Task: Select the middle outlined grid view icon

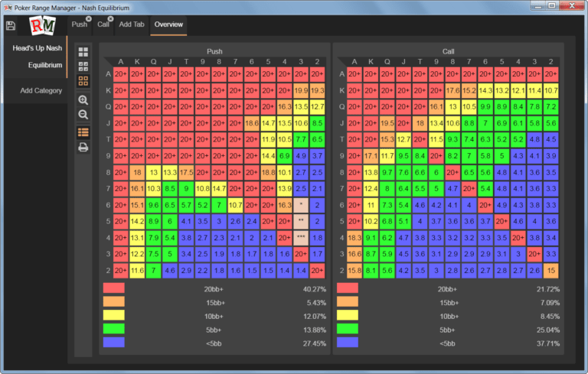Action: click(x=83, y=66)
